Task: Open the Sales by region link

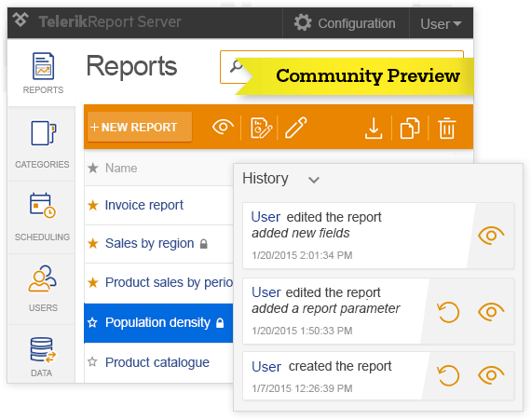Action: click(x=149, y=243)
